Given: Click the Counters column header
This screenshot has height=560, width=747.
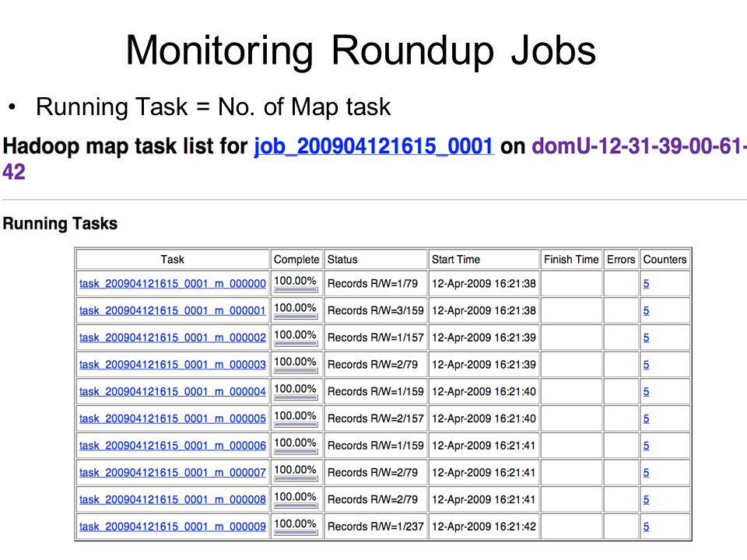Looking at the screenshot, I should [x=665, y=260].
